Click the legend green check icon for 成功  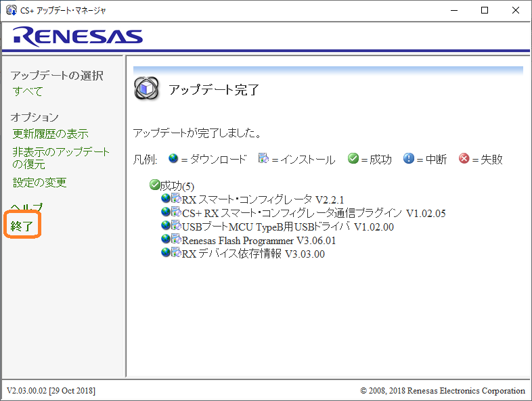coord(353,158)
